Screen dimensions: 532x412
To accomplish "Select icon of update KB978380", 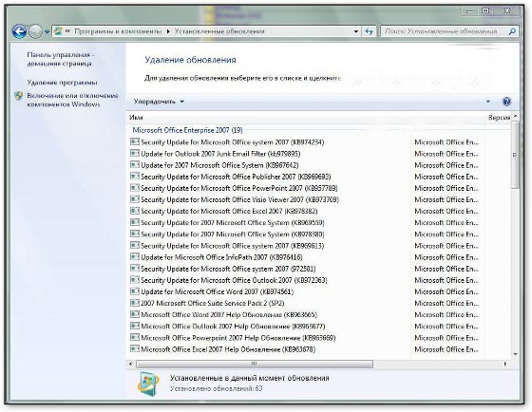I will tap(135, 234).
